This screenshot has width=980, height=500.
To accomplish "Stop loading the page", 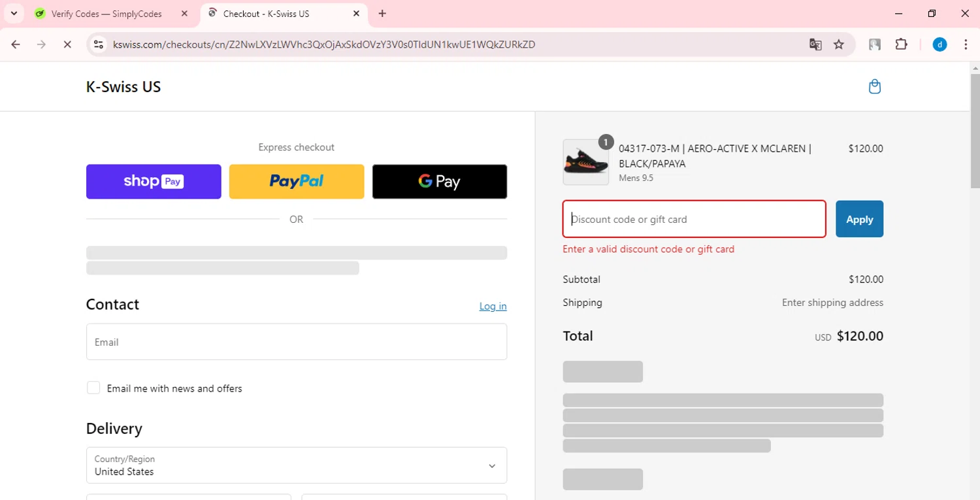I will 67,44.
